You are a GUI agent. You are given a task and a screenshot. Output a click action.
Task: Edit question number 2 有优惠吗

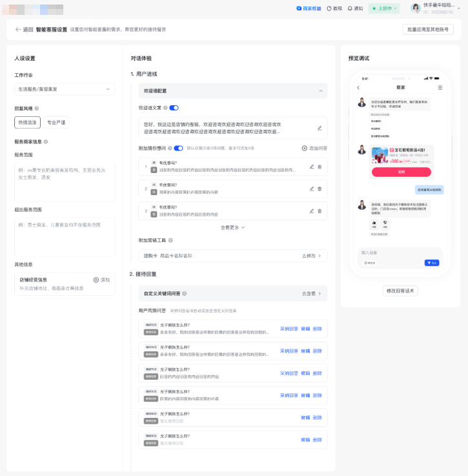pyautogui.click(x=312, y=189)
